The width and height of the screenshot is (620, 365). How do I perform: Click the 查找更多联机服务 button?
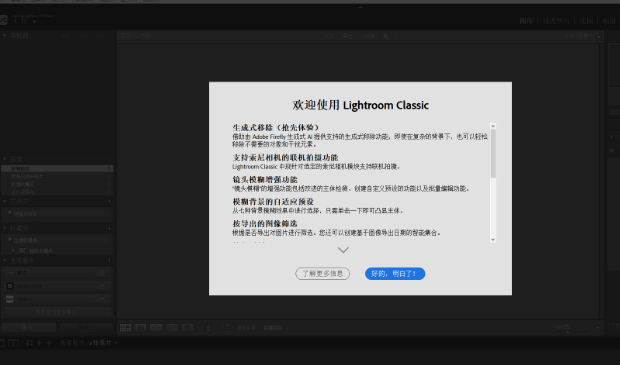click(x=57, y=312)
